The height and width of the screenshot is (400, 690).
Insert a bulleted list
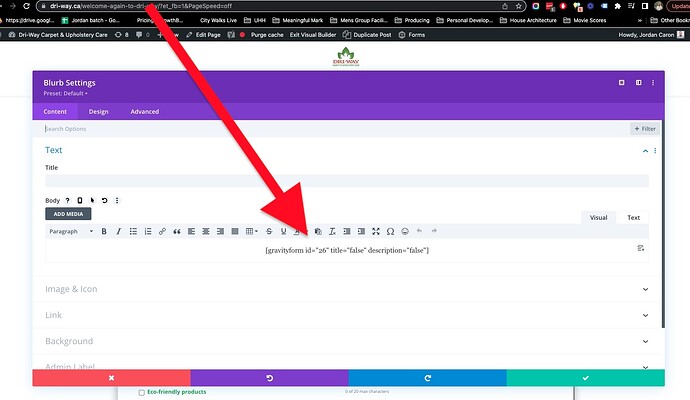coord(133,231)
